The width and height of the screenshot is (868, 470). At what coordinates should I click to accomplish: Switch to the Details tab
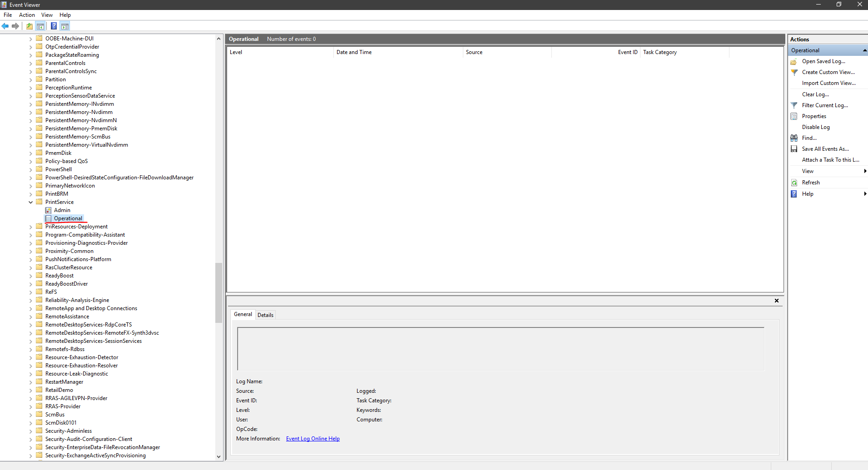pyautogui.click(x=265, y=315)
